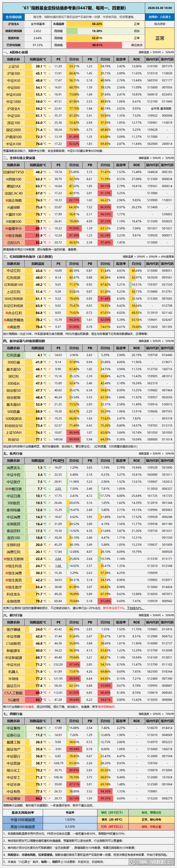Click the 中国10年期国债 label cell
The width and height of the screenshot is (177, 868).
click(x=23, y=820)
